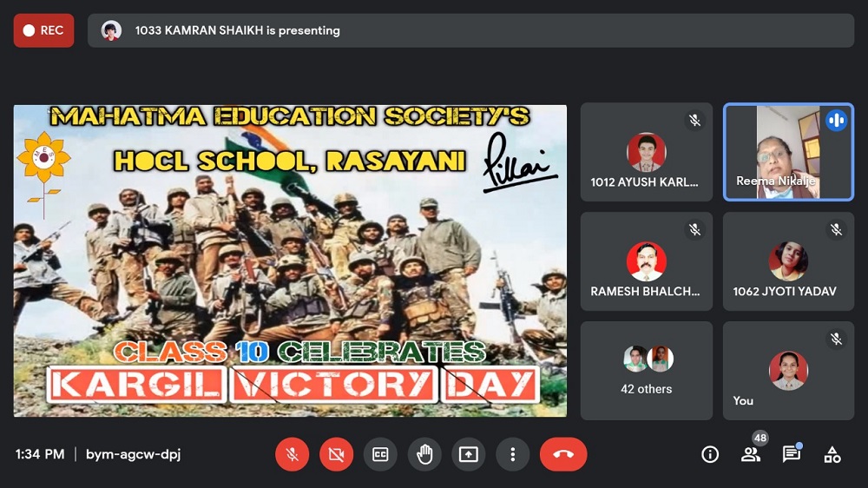Raise your hand
The image size is (868, 488).
pos(424,454)
